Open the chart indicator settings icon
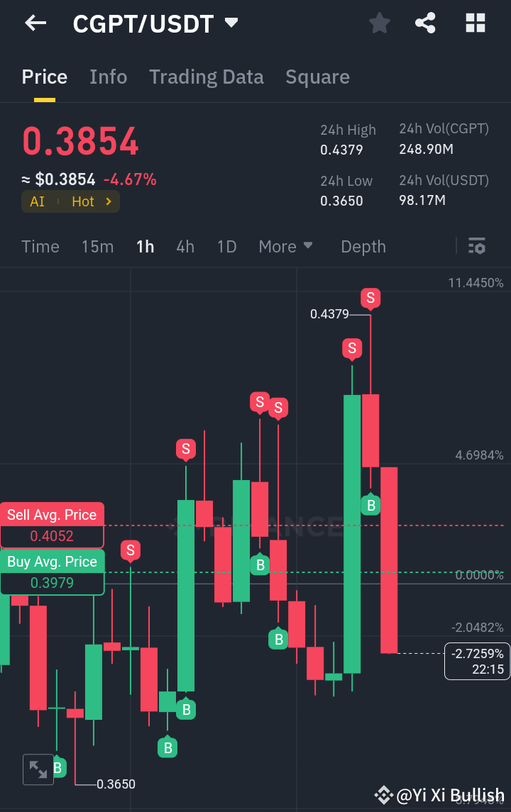 click(x=476, y=246)
